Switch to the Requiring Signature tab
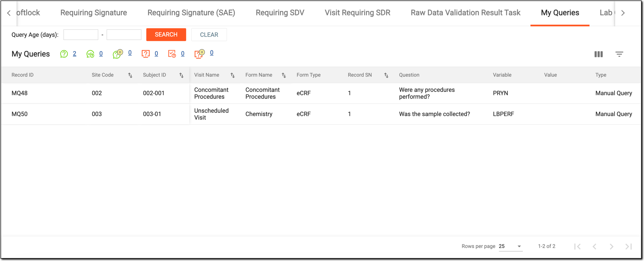644x261 pixels. coord(94,13)
